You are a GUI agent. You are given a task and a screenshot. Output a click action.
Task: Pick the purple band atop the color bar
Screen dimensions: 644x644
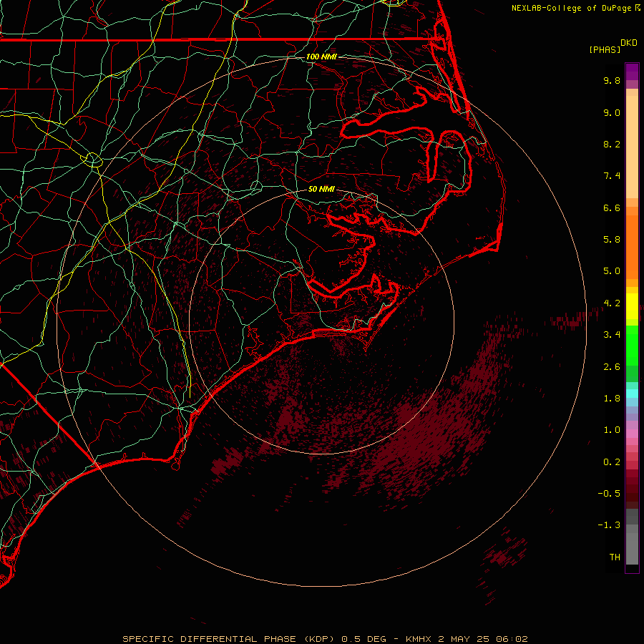point(632,72)
